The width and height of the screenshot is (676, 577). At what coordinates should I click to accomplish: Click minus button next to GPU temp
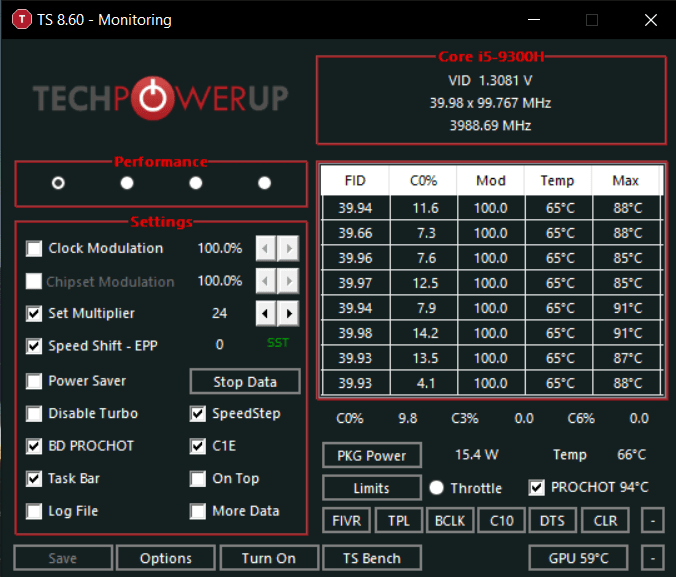click(653, 558)
